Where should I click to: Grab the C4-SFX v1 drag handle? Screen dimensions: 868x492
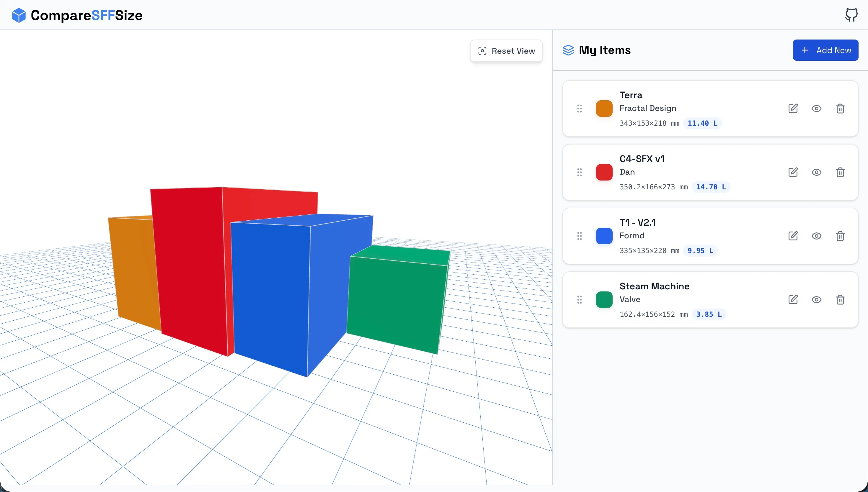pyautogui.click(x=579, y=172)
